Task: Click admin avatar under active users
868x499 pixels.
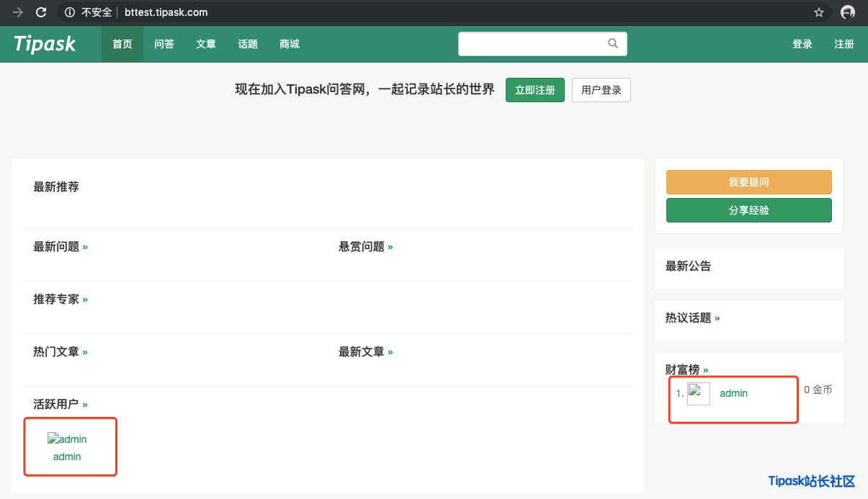Action: pyautogui.click(x=67, y=439)
